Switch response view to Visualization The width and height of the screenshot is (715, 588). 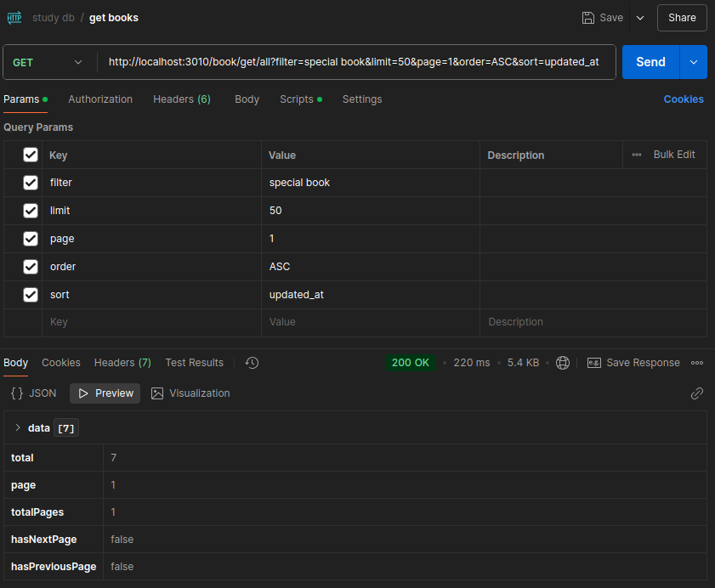pyautogui.click(x=190, y=393)
